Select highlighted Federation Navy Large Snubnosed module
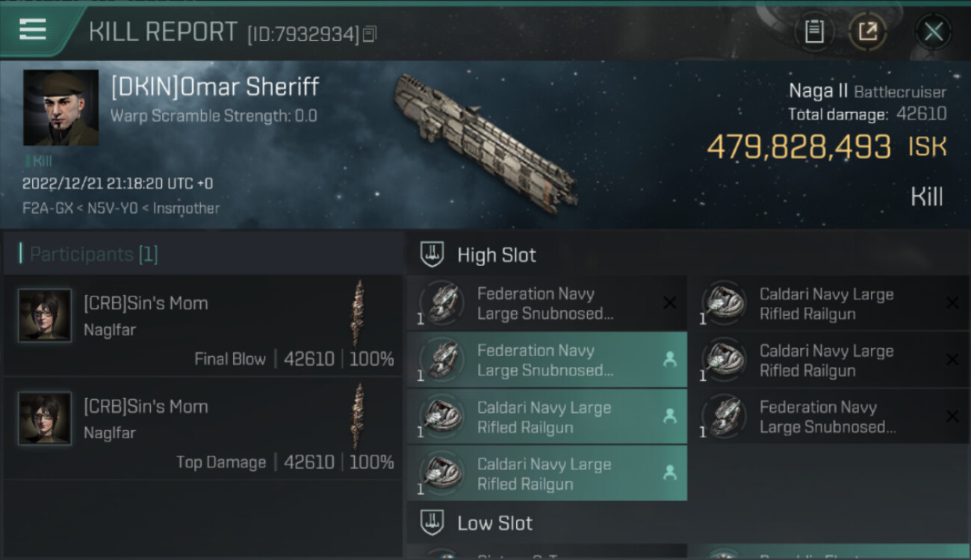 pyautogui.click(x=546, y=361)
